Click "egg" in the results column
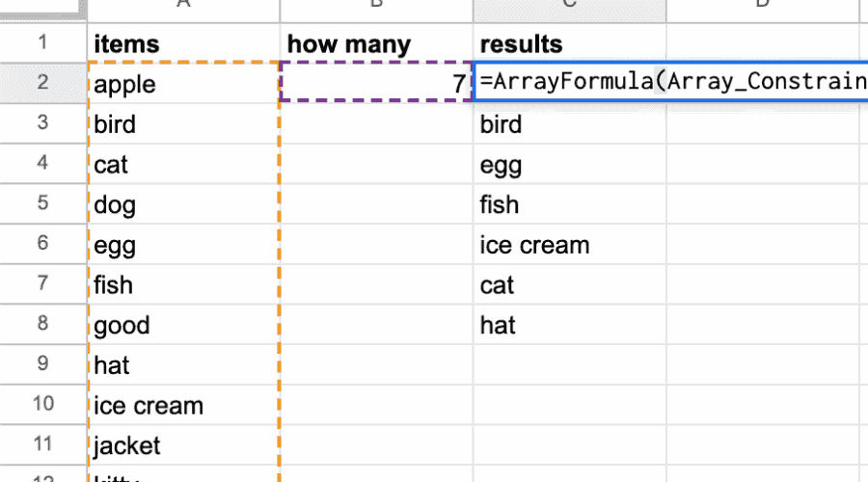This screenshot has height=482, width=868. [569, 165]
